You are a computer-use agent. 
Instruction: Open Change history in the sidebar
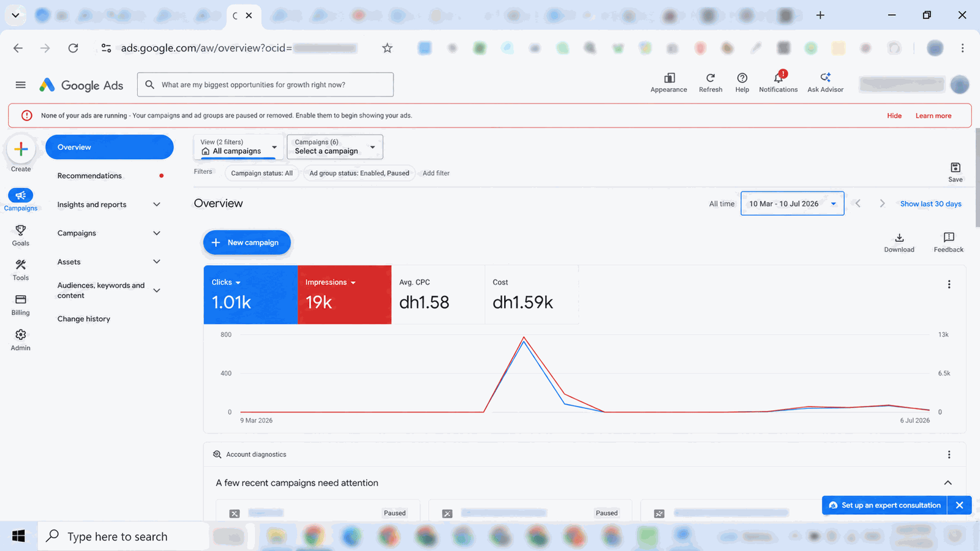(x=84, y=319)
